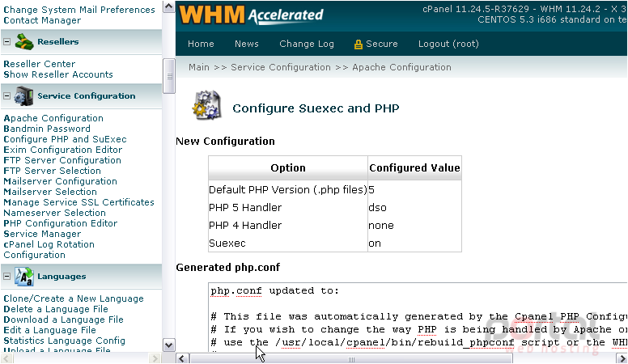The height and width of the screenshot is (364, 628).
Task: Open FTP Server Configuration
Action: tap(62, 160)
